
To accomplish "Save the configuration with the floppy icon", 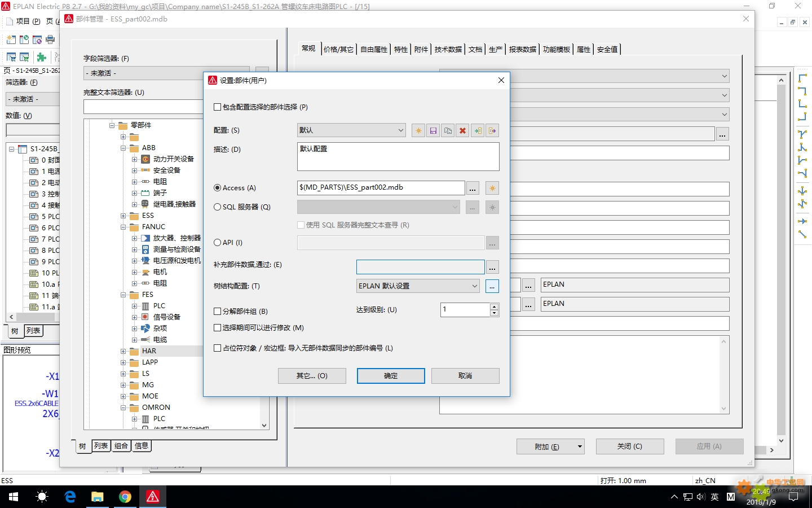I will 433,130.
